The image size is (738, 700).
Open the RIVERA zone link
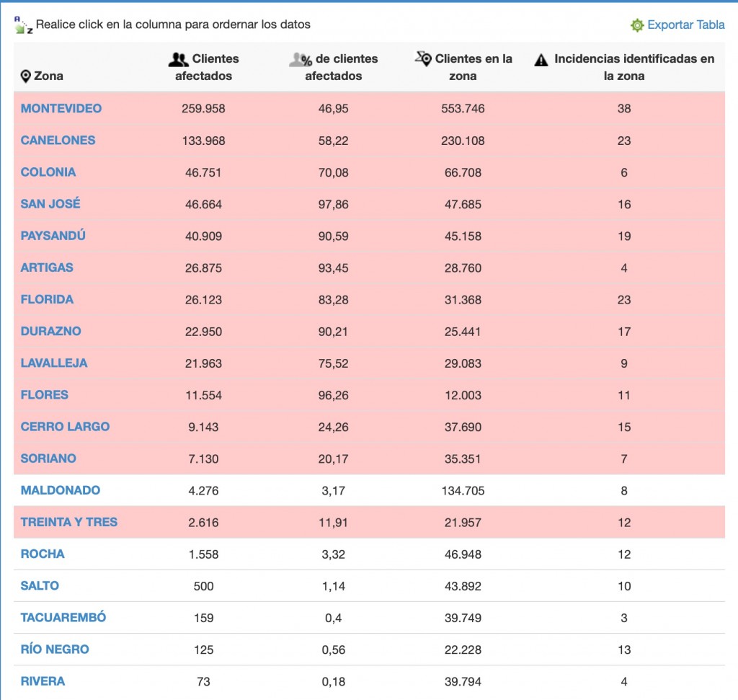tap(43, 681)
